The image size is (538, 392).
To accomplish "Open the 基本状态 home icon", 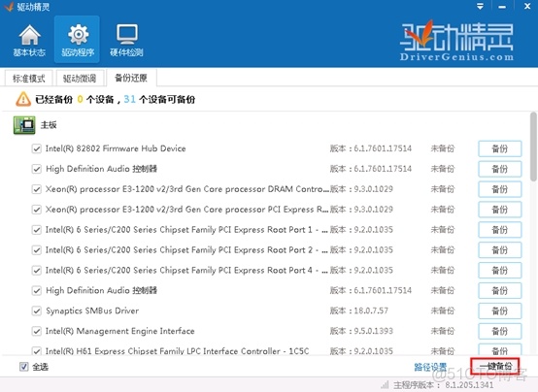I will coord(29,41).
